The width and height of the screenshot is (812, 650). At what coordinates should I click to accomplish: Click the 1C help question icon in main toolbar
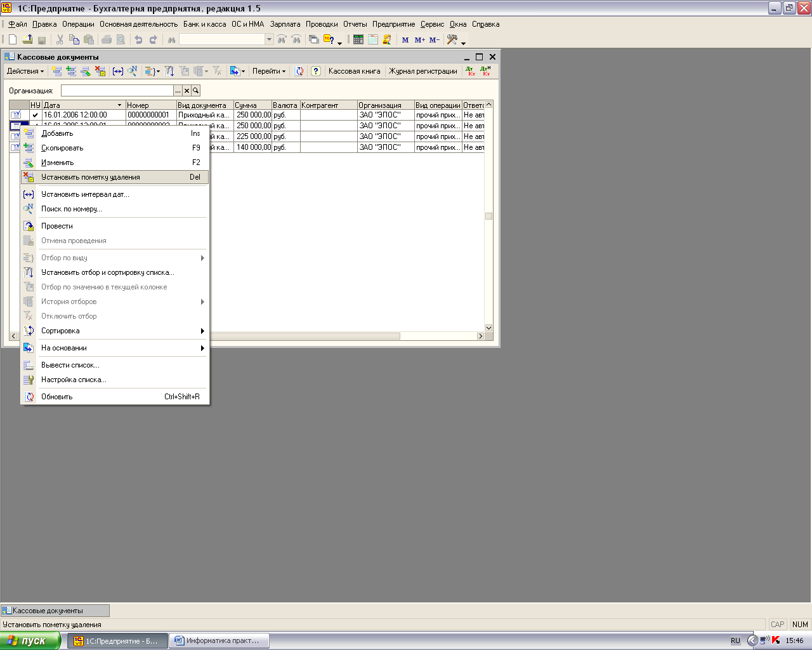click(329, 39)
